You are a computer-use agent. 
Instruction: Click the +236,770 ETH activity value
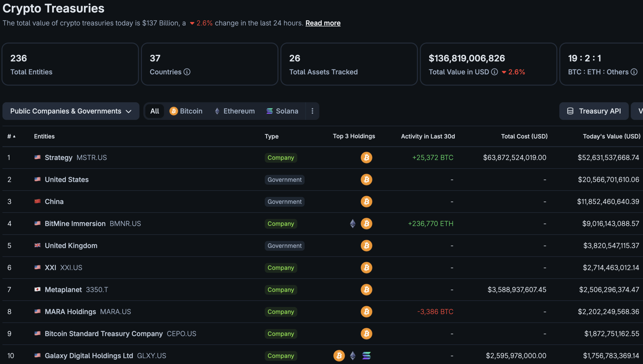[431, 224]
